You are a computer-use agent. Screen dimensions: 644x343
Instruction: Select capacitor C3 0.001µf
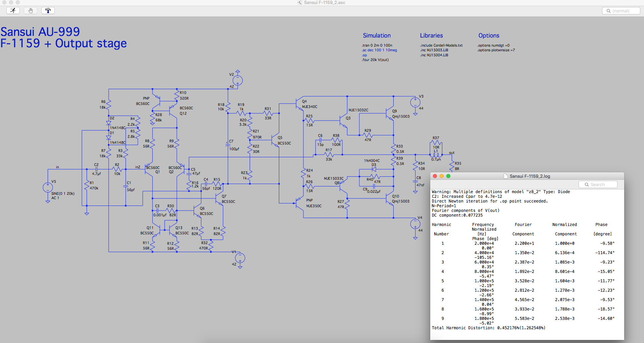point(157,211)
